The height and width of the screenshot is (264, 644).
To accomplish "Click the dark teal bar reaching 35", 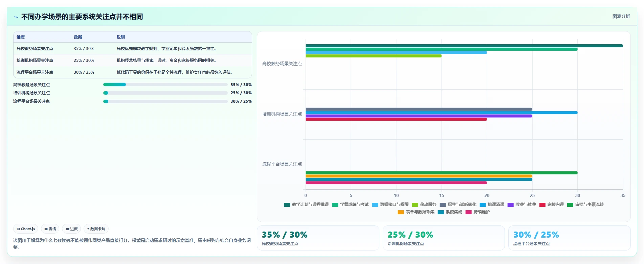I will pos(464,46).
